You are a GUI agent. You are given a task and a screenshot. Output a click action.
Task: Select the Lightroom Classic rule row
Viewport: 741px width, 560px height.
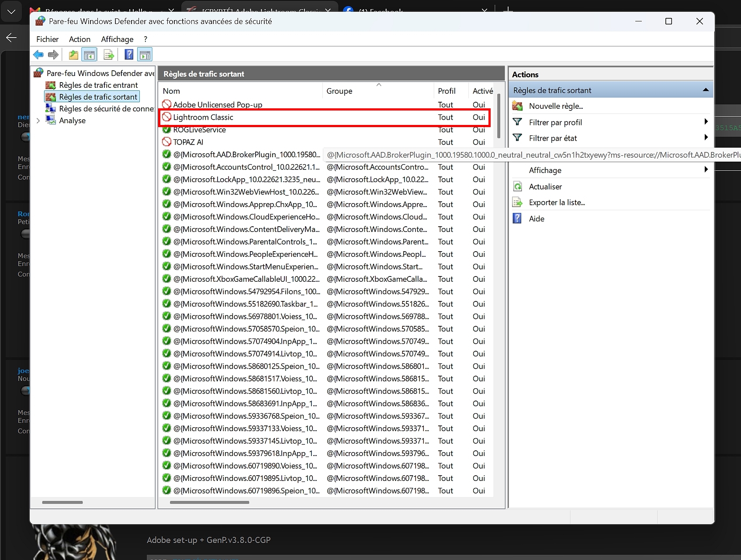[324, 117]
